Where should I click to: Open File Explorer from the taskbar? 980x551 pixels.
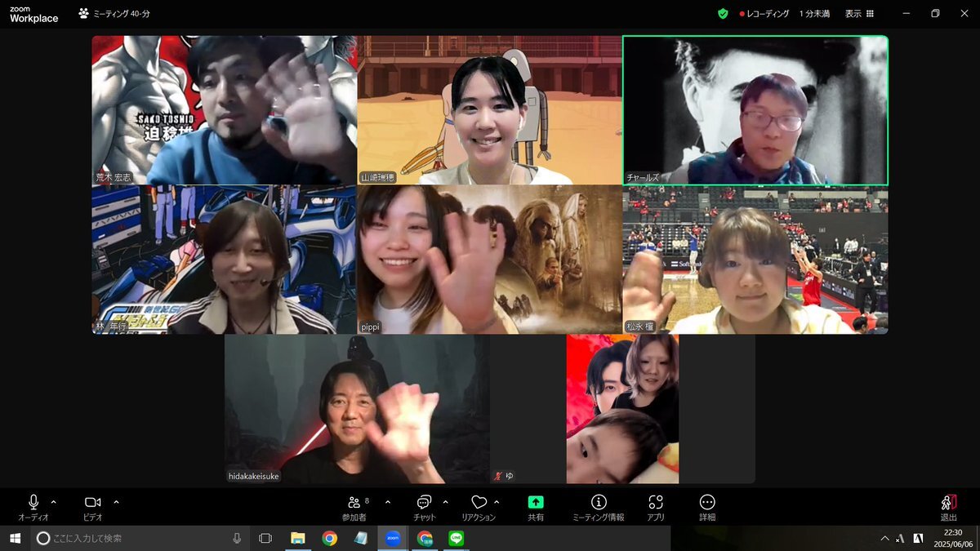[x=298, y=538]
